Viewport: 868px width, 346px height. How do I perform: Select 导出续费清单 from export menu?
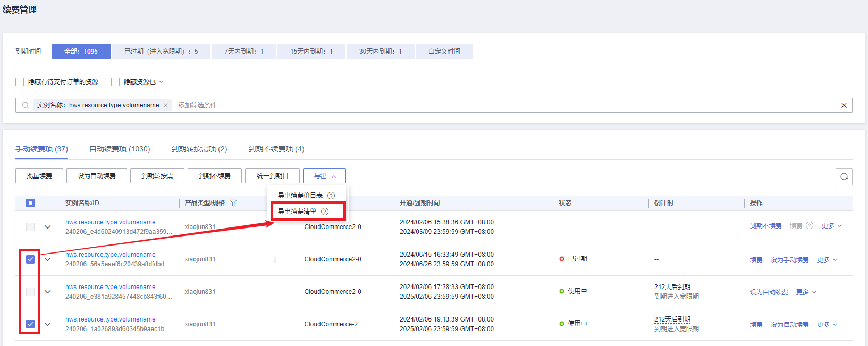(297, 212)
